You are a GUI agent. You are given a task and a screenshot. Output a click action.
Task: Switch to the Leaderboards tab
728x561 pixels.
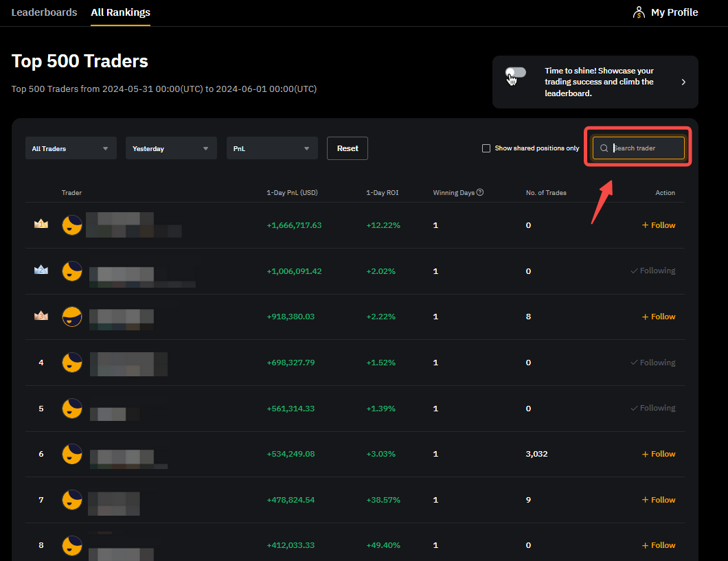(44, 12)
